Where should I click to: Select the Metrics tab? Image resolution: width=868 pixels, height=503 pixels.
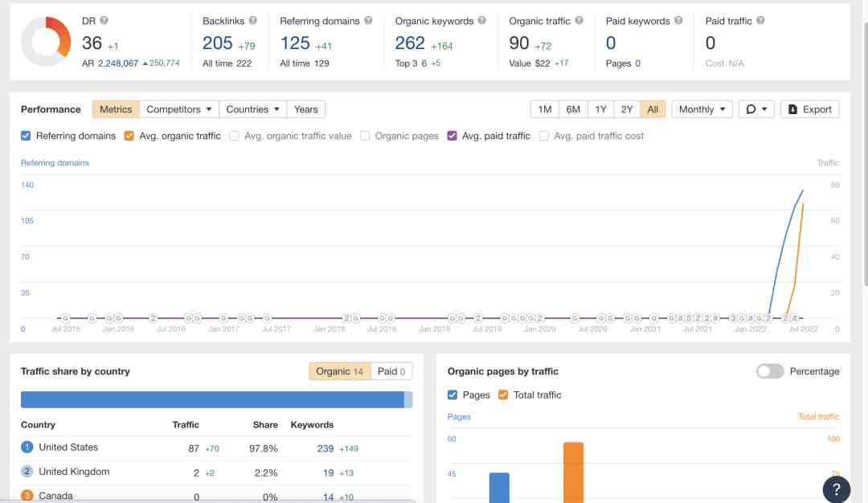point(116,109)
